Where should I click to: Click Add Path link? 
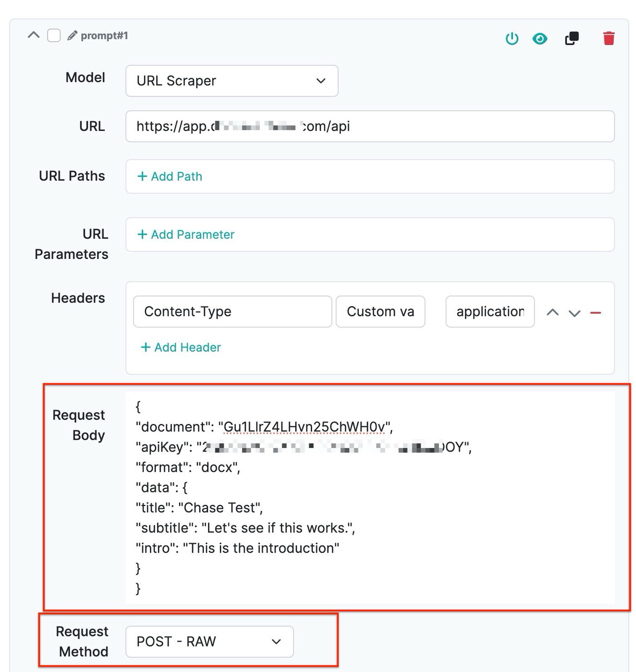(170, 176)
